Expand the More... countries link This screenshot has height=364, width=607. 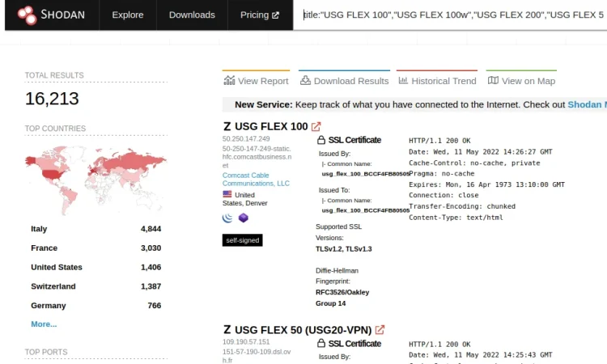click(x=44, y=324)
